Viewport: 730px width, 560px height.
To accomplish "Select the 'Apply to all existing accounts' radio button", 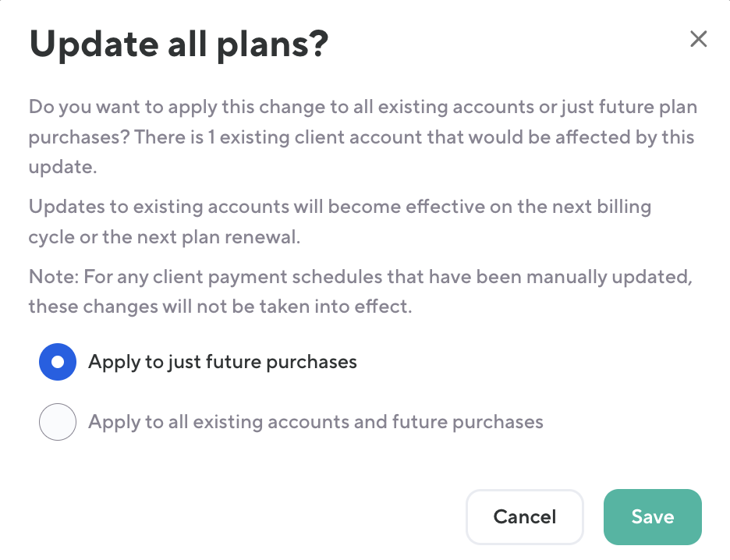I will click(58, 423).
